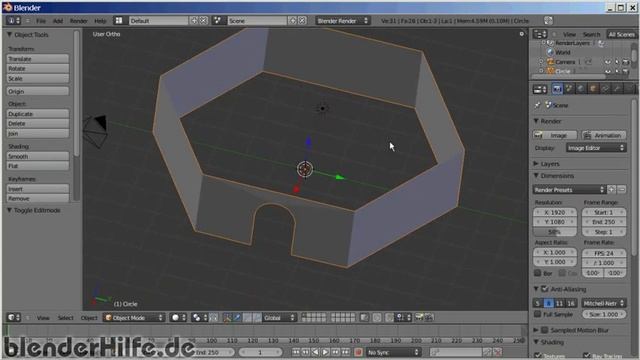640x360 pixels.
Task: Toggle the 3D manipulator axes icon
Action: pos(227,318)
